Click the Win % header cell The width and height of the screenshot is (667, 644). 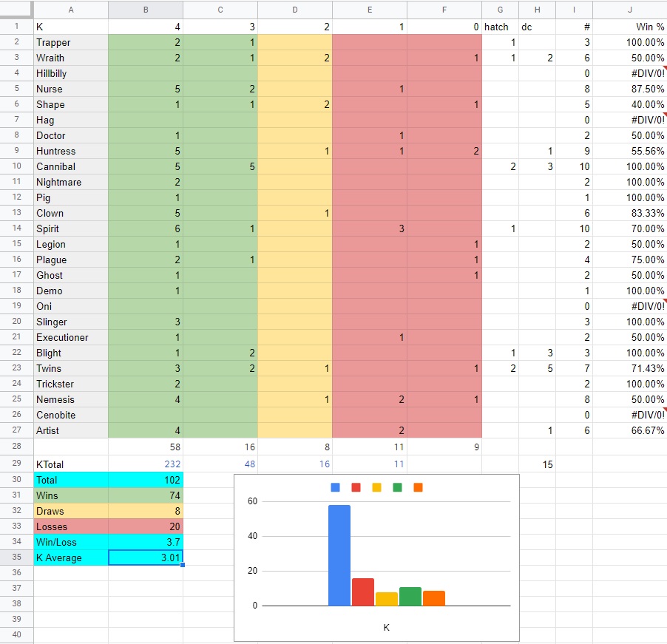(630, 27)
